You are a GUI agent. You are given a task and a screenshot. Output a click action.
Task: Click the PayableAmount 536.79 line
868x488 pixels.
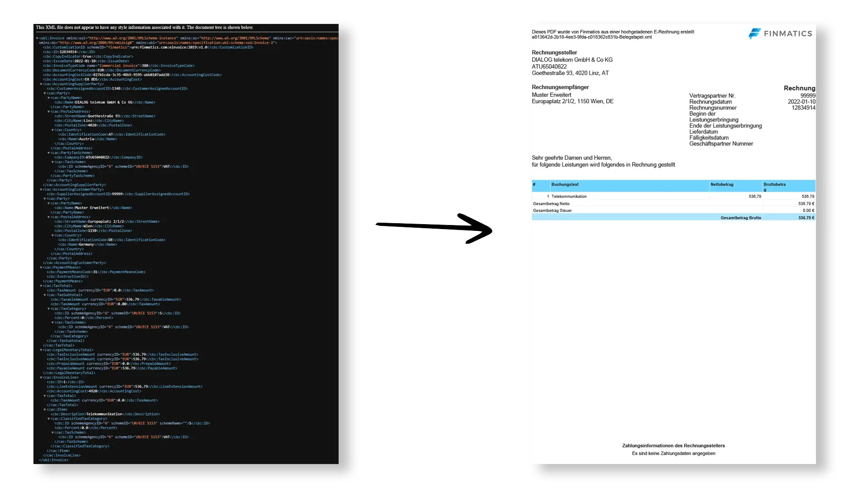[112, 368]
